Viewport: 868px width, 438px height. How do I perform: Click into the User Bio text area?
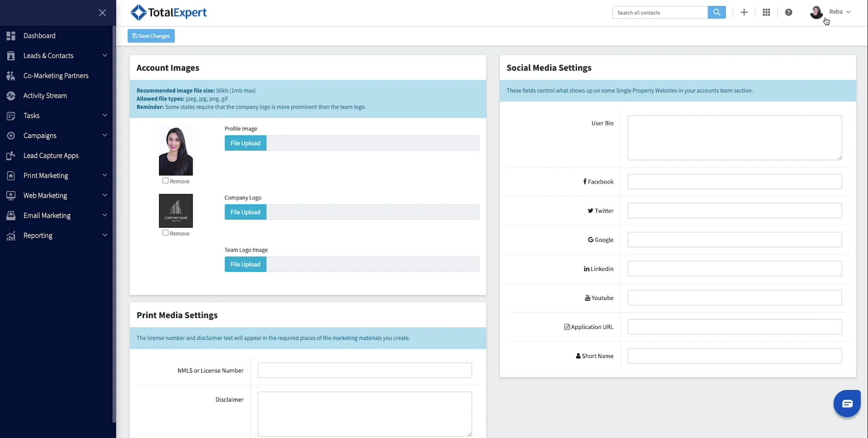pyautogui.click(x=735, y=138)
